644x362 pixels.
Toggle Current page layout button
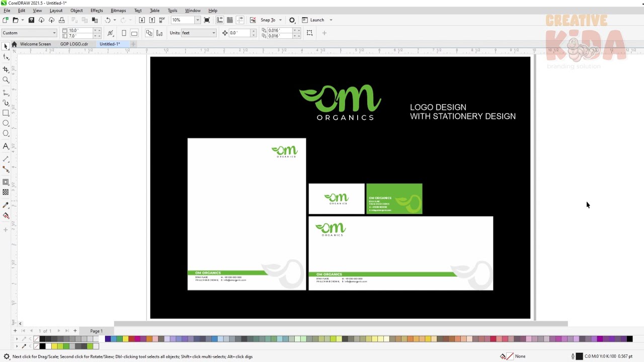tap(159, 33)
